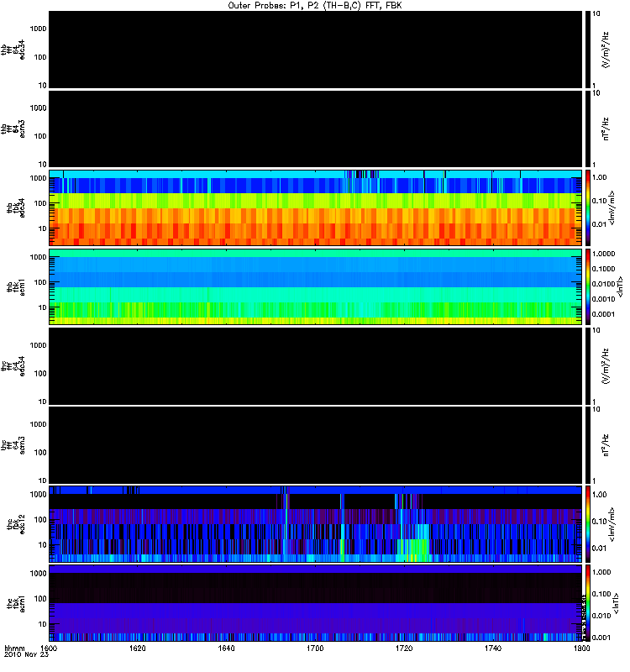This screenshot has height=672, width=630.
Task: Click the "thb fff 64 scm3" y-axis title
Action: [13, 129]
